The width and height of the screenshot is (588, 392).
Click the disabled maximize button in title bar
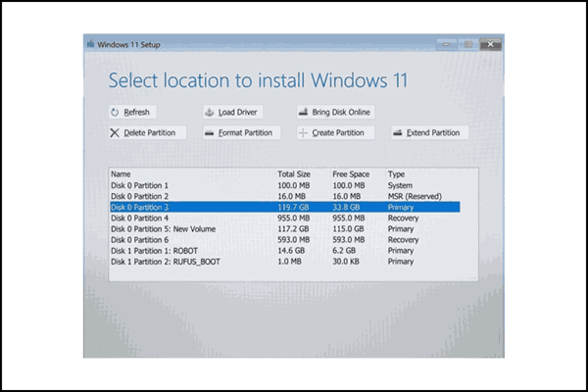point(468,44)
